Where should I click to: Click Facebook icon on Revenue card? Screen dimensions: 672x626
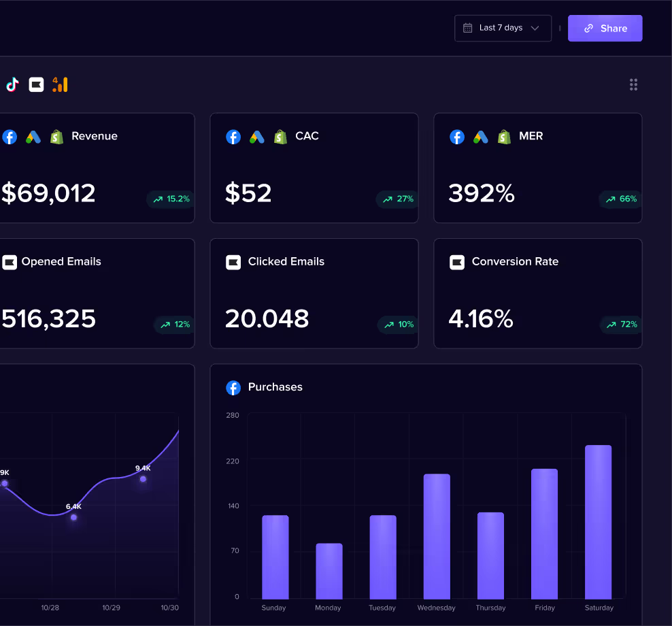(10, 137)
